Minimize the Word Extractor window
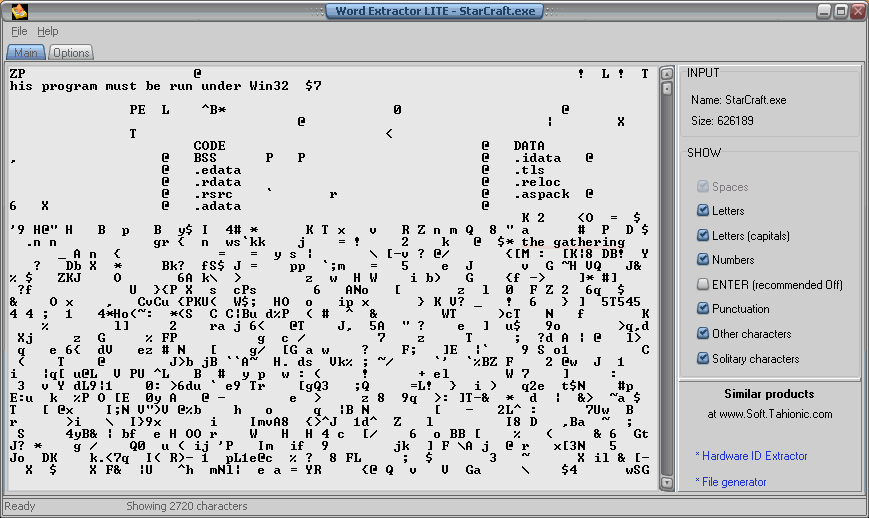This screenshot has height=518, width=869. [824, 11]
